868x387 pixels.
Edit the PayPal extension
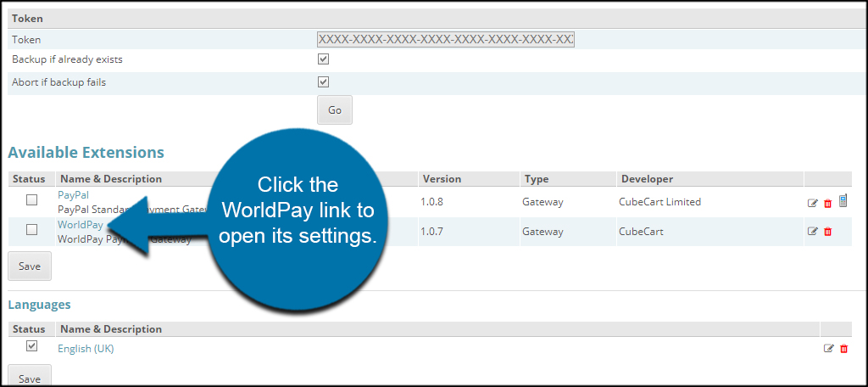[813, 203]
